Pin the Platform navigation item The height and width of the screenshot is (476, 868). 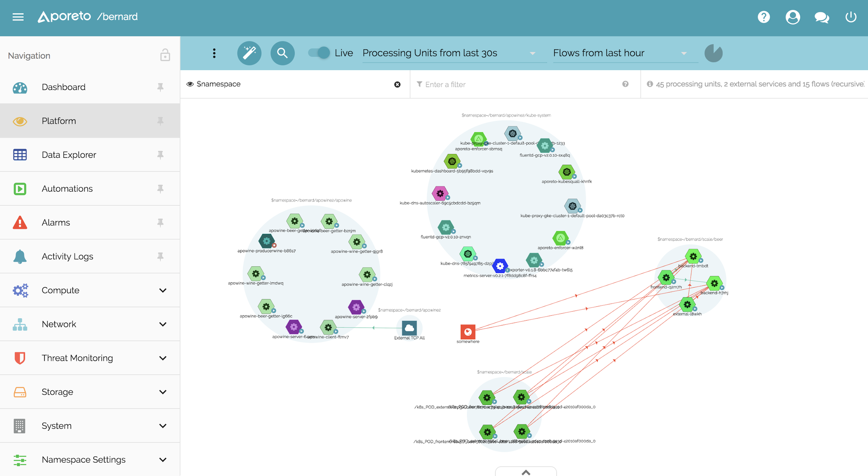(x=161, y=121)
